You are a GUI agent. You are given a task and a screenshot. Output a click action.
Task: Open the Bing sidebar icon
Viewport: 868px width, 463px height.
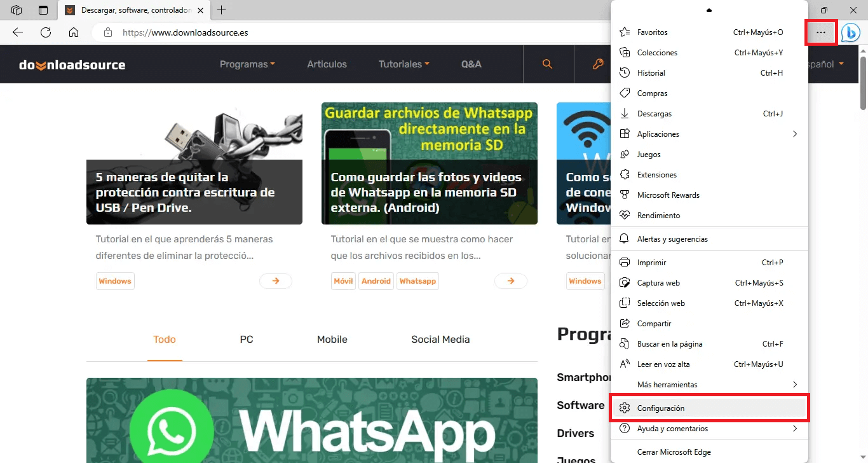(x=850, y=32)
